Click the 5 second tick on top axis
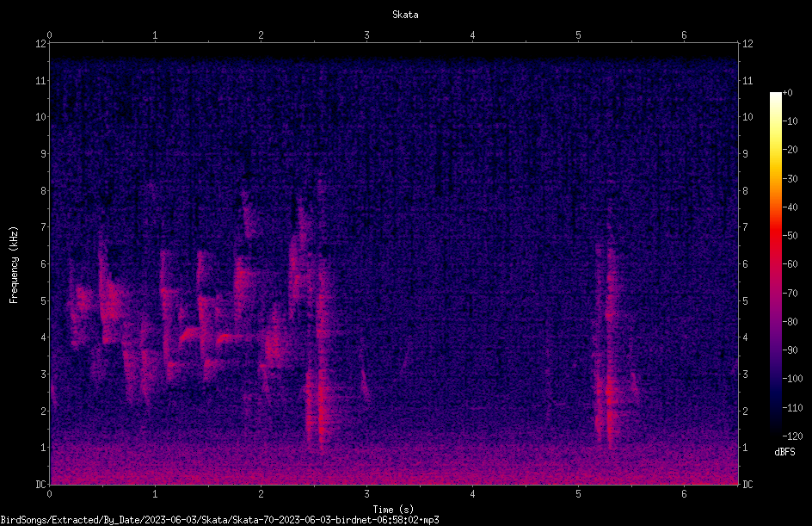The width and height of the screenshot is (812, 526). pos(578,35)
